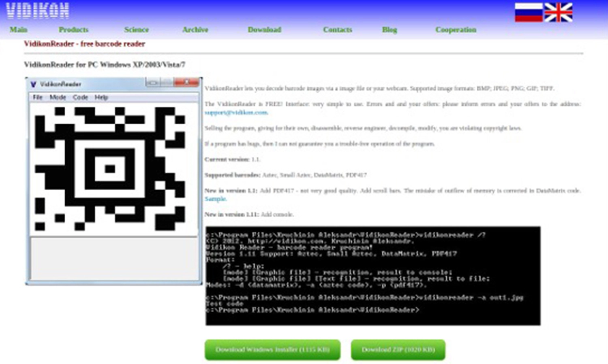Go to the Science section
The width and height of the screenshot is (608, 364).
pos(137,30)
